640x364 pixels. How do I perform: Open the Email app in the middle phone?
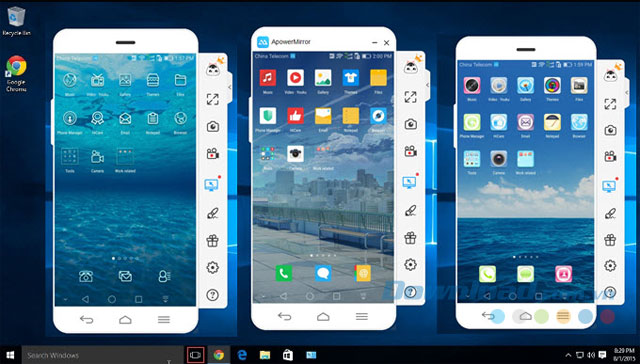[323, 116]
